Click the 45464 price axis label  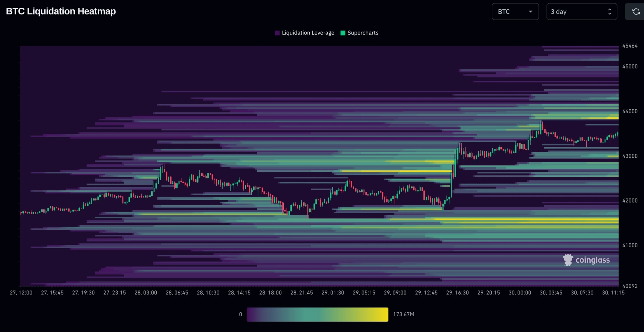point(630,46)
